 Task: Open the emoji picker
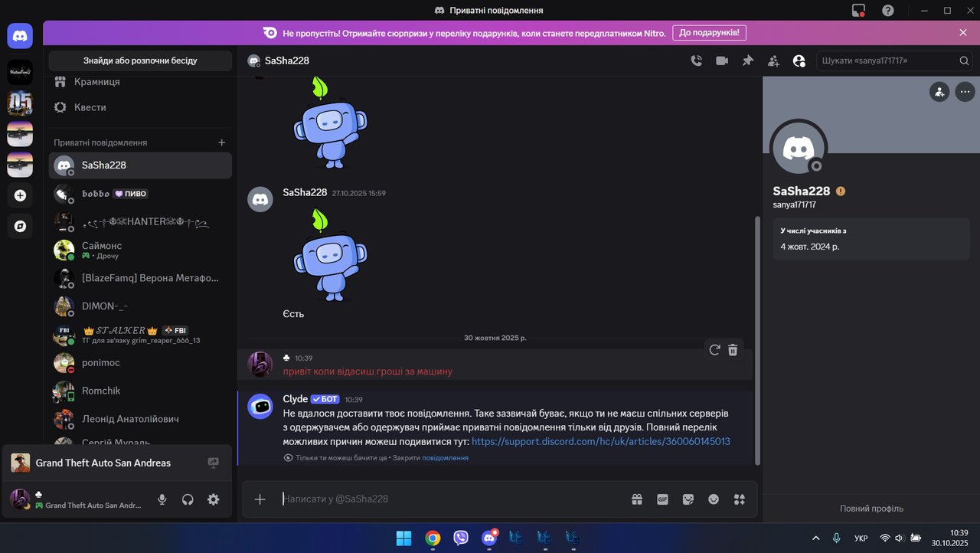tap(714, 499)
